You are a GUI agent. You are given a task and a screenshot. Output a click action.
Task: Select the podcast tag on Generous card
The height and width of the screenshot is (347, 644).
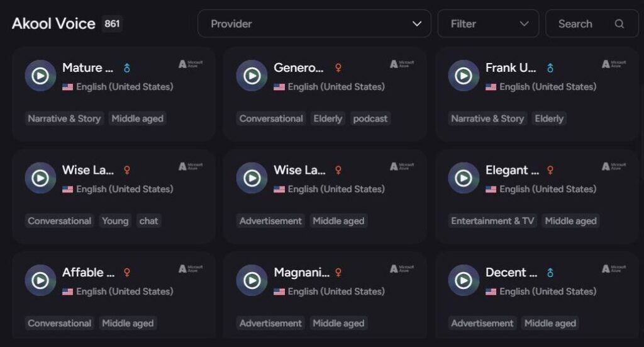click(370, 118)
